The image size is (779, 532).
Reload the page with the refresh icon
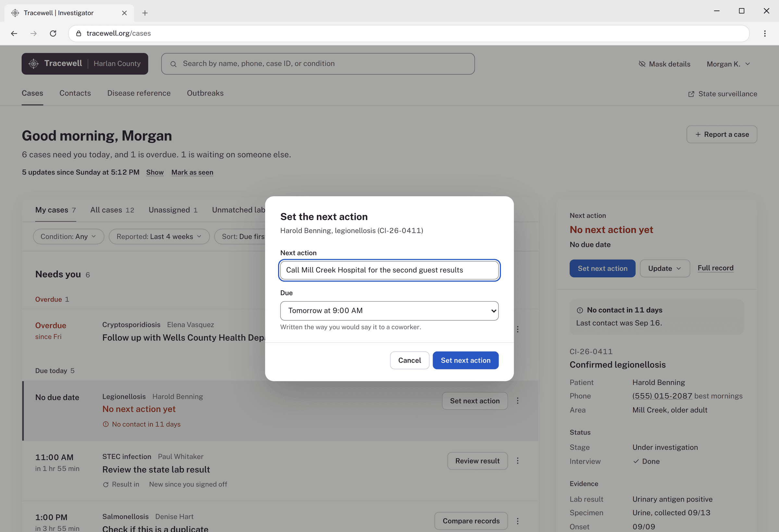pos(53,33)
